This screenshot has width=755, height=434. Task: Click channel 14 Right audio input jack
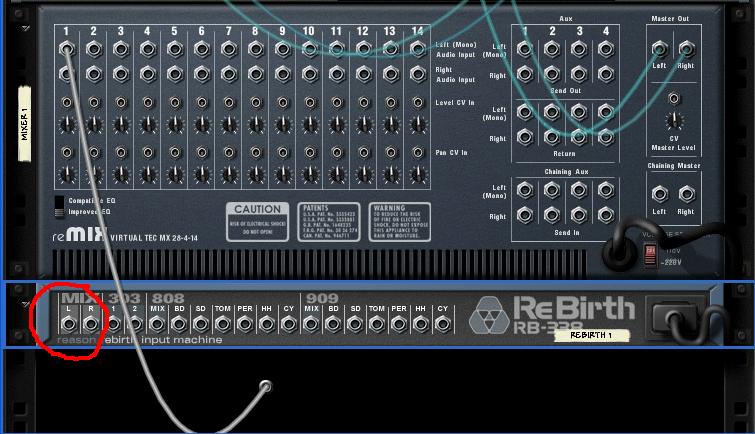pyautogui.click(x=417, y=74)
